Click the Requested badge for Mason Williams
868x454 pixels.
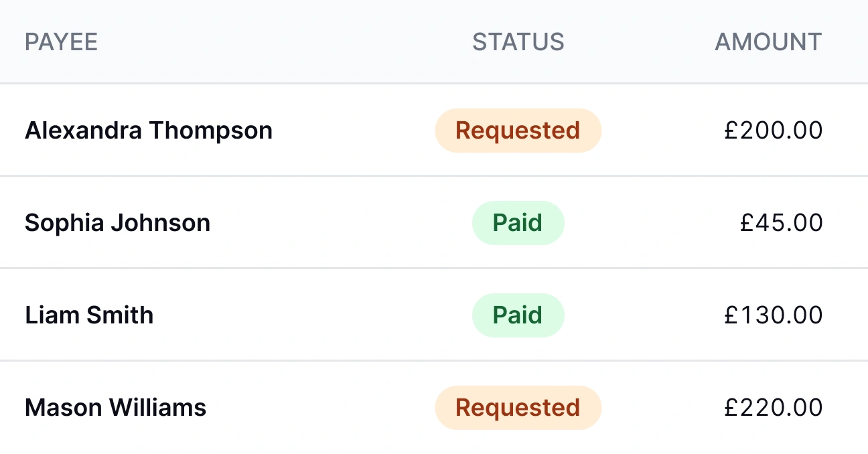point(518,407)
